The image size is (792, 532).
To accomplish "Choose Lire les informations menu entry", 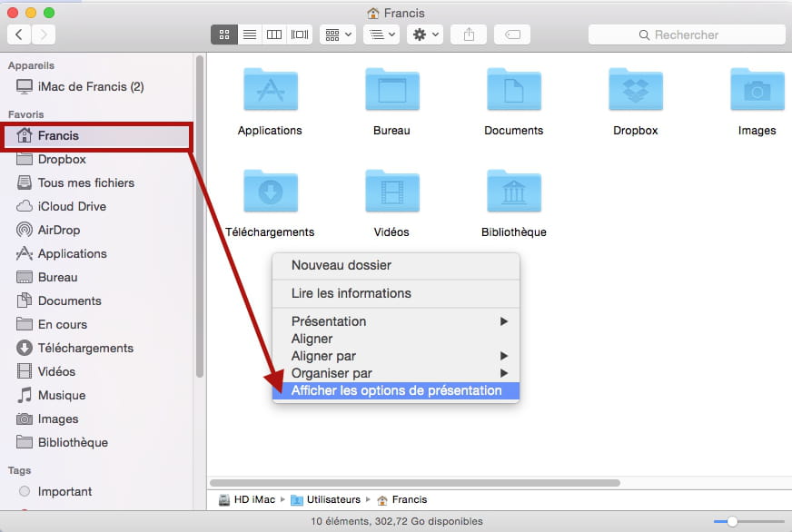I will (395, 293).
